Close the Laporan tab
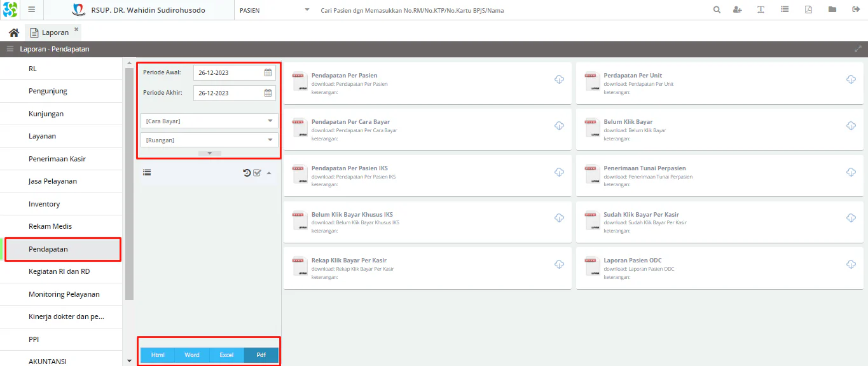 [76, 29]
